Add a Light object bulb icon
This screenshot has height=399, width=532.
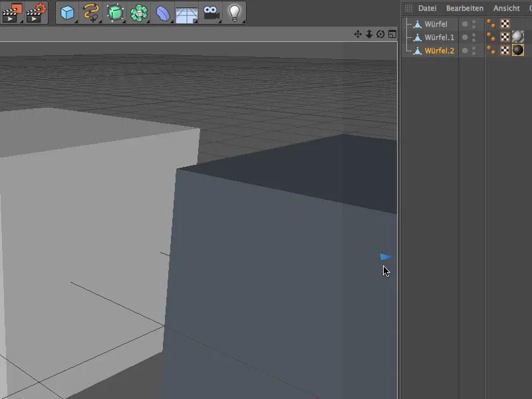[235, 13]
